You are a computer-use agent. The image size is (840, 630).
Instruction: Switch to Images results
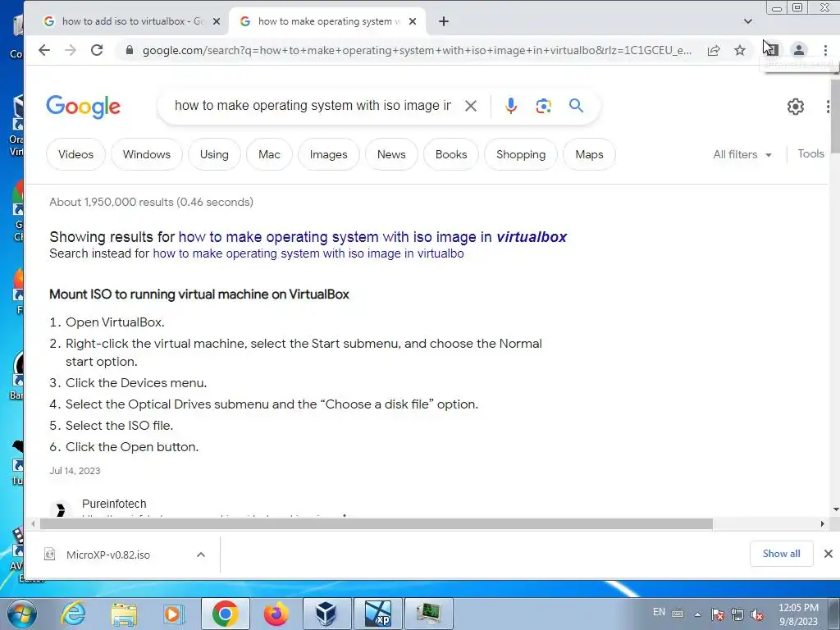pyautogui.click(x=328, y=154)
